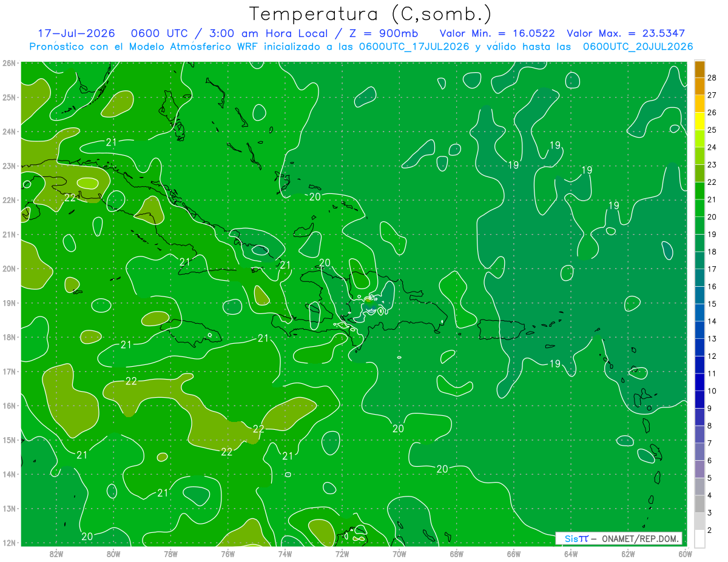This screenshot has height=562, width=728.
Task: Click the value "25" on the color scale
Action: pos(712,130)
